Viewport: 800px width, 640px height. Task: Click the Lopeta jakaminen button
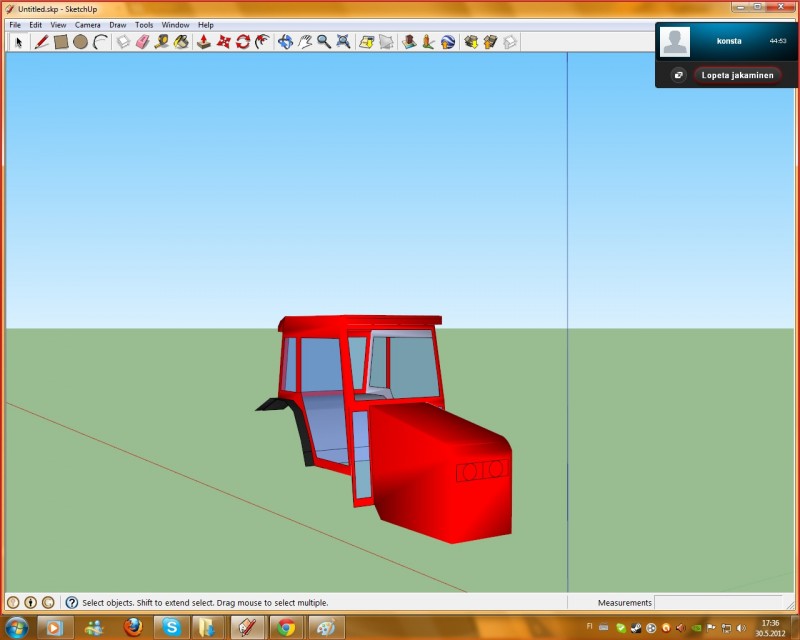click(737, 75)
